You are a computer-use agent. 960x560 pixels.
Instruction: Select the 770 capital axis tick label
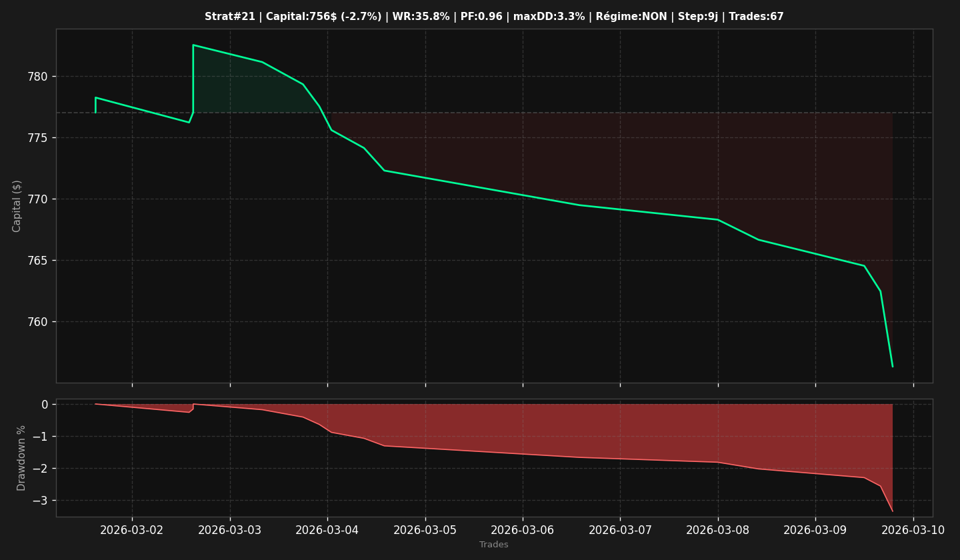38,199
